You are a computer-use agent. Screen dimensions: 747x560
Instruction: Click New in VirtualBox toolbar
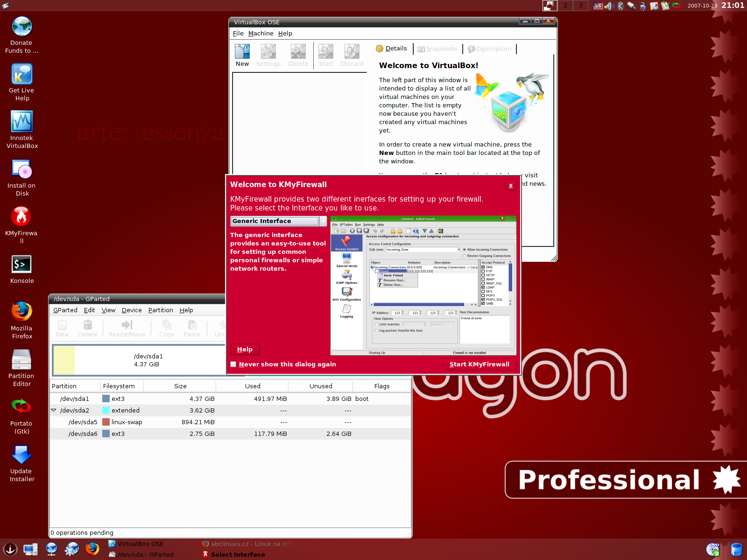pos(242,56)
